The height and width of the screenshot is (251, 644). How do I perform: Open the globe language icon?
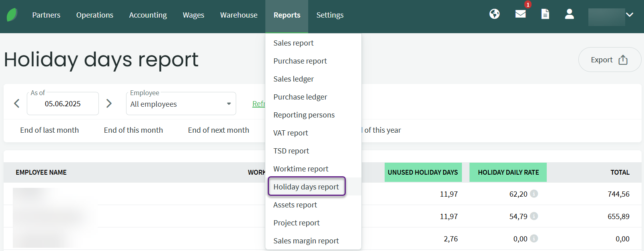pos(494,14)
